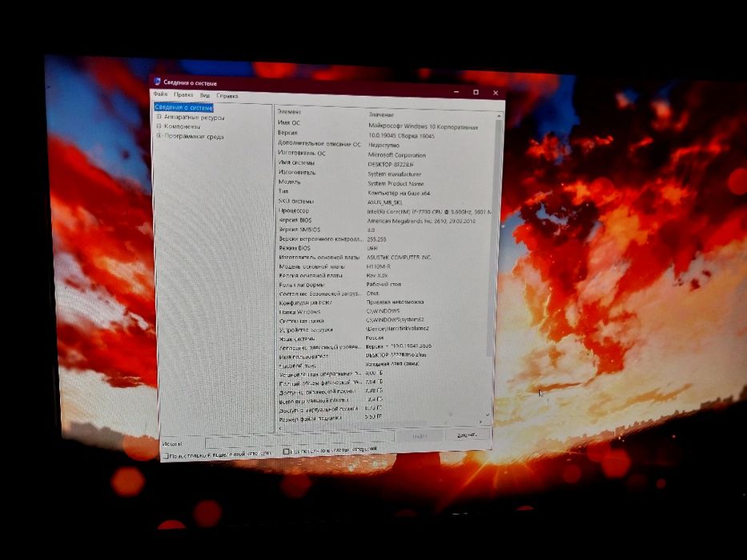Open the Файл menu
Viewport: 747px width, 560px height.
click(x=161, y=94)
